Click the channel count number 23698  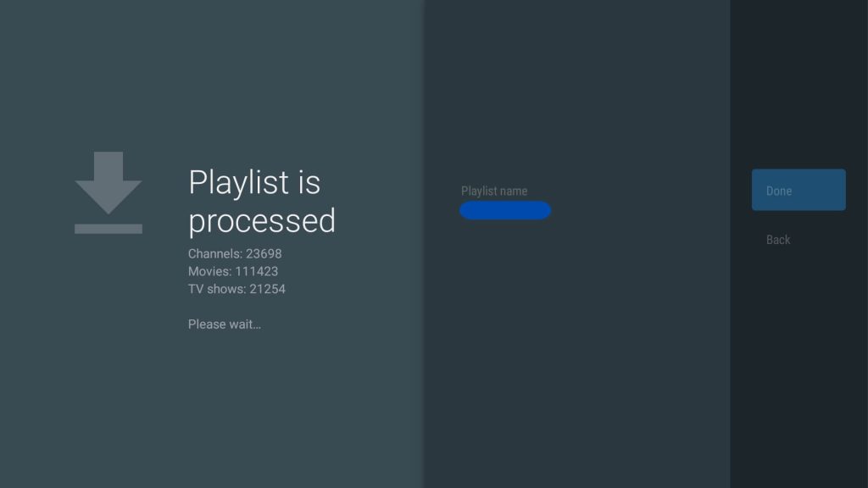(x=264, y=253)
